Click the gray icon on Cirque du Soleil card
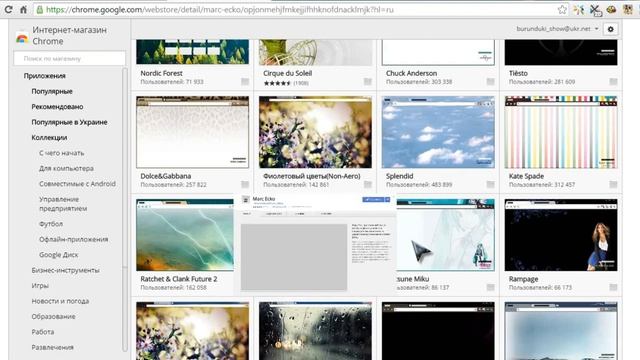The height and width of the screenshot is (360, 640). pos(368,82)
